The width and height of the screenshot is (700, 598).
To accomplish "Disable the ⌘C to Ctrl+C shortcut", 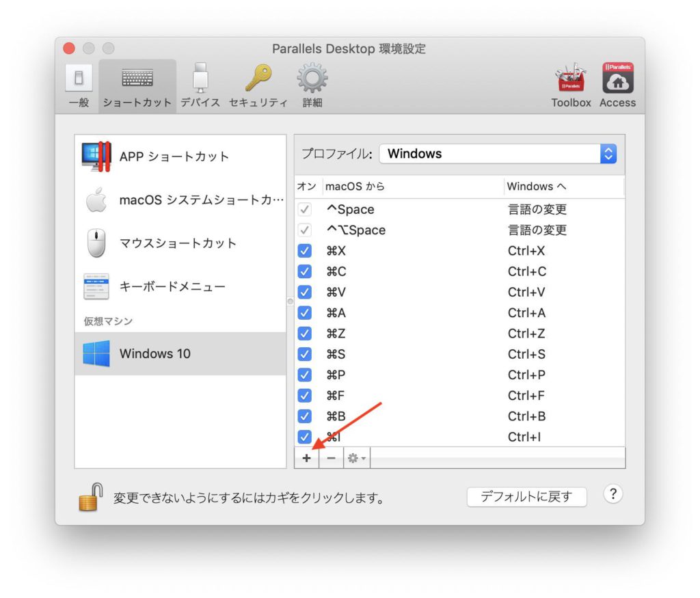I will pos(304,271).
